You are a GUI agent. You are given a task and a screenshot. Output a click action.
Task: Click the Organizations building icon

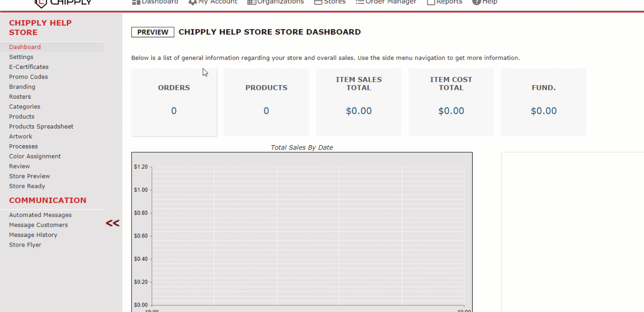(x=252, y=2)
